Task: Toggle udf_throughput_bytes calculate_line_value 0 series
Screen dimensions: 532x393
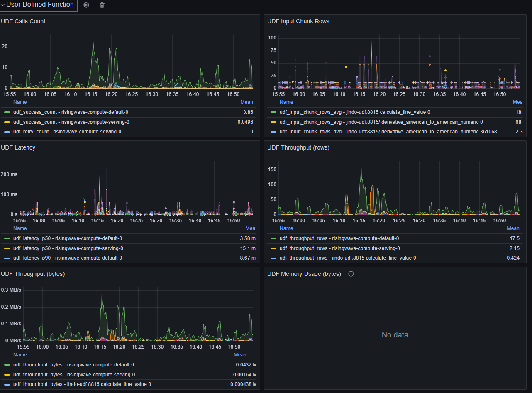Action: 82,384
